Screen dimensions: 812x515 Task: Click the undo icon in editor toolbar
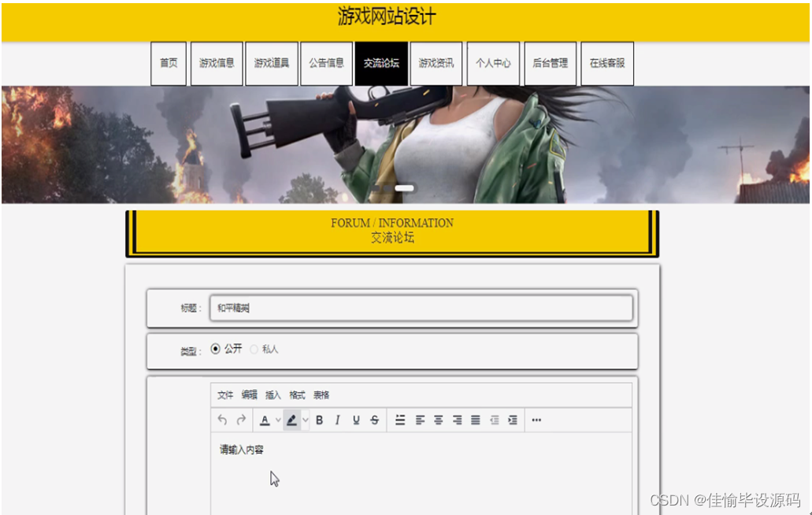click(x=223, y=420)
